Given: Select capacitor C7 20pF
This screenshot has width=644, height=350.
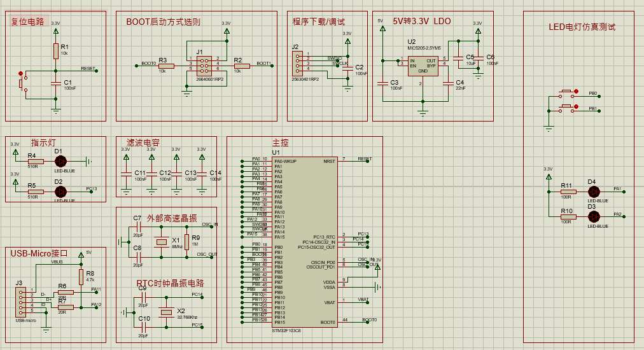Looking at the screenshot, I should (x=139, y=227).
